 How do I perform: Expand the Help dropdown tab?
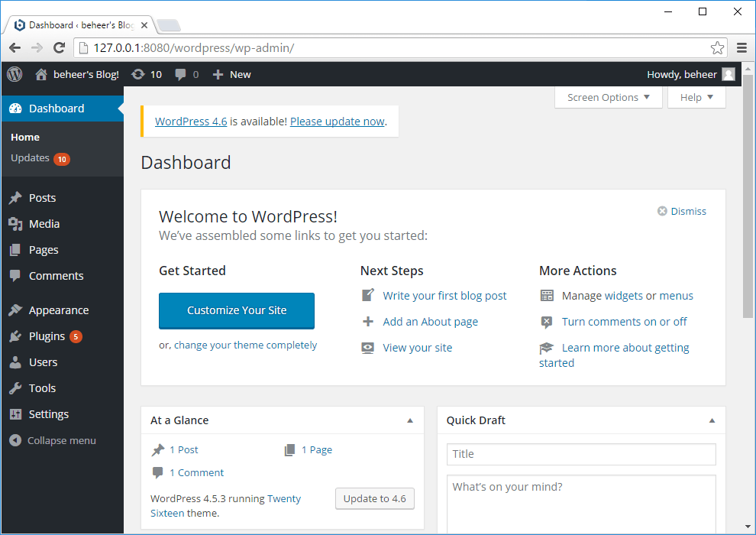[696, 97]
